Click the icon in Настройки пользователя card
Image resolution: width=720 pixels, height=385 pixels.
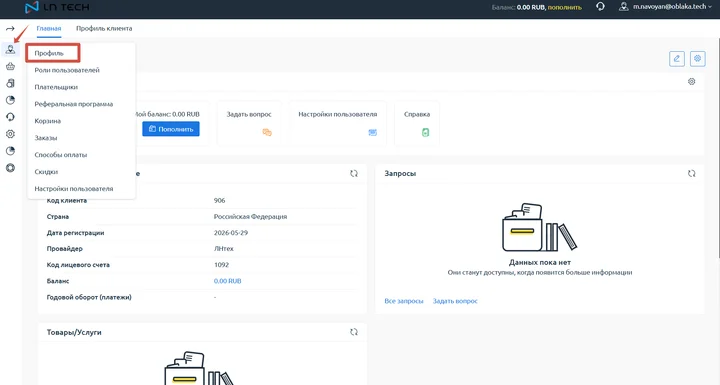[372, 132]
